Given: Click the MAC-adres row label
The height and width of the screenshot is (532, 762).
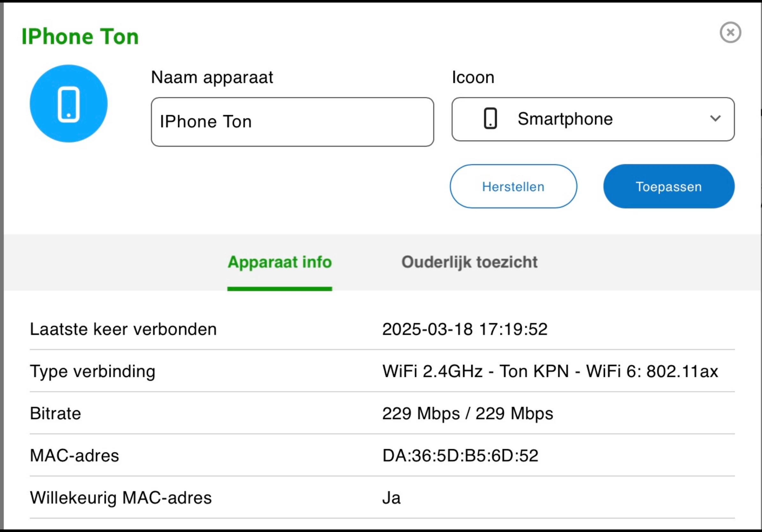Looking at the screenshot, I should [x=74, y=455].
